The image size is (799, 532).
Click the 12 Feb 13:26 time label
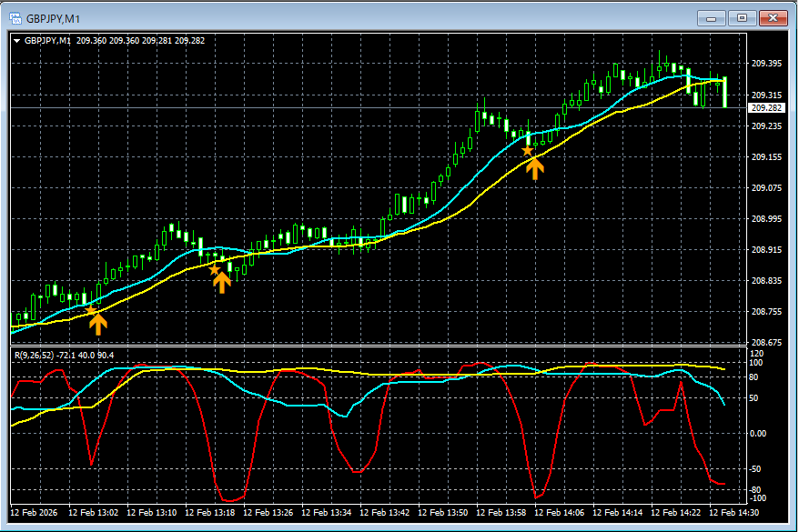click(x=268, y=513)
